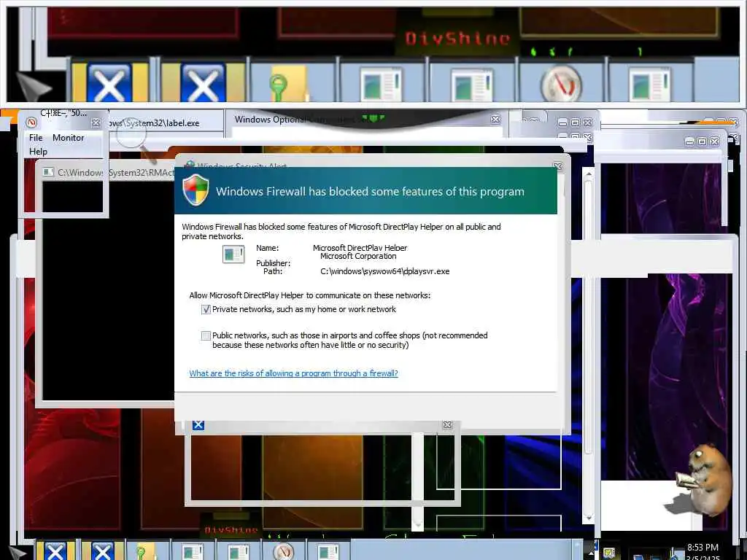Click the green key folder icon in the magnified top strip
This screenshot has height=560, width=747.
[x=288, y=83]
